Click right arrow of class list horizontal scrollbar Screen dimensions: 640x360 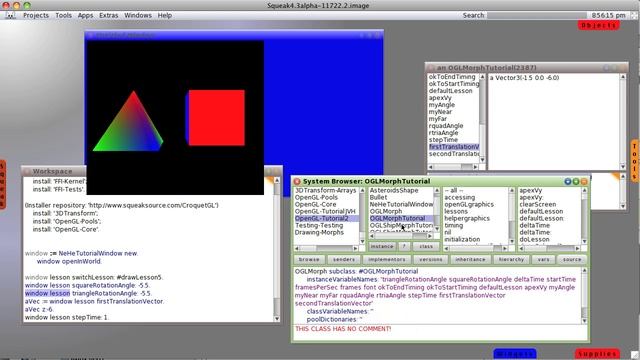pos(429,236)
